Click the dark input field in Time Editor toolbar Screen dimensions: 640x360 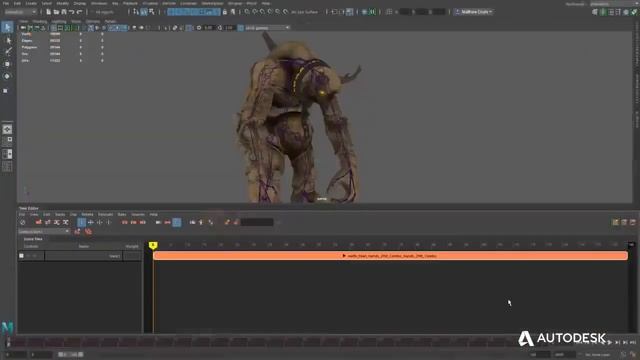click(257, 222)
